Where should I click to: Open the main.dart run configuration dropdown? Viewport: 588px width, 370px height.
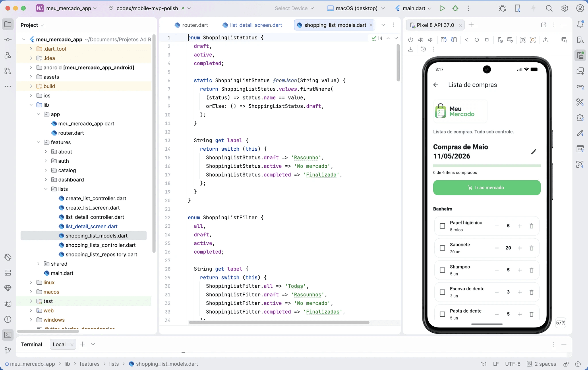(413, 8)
